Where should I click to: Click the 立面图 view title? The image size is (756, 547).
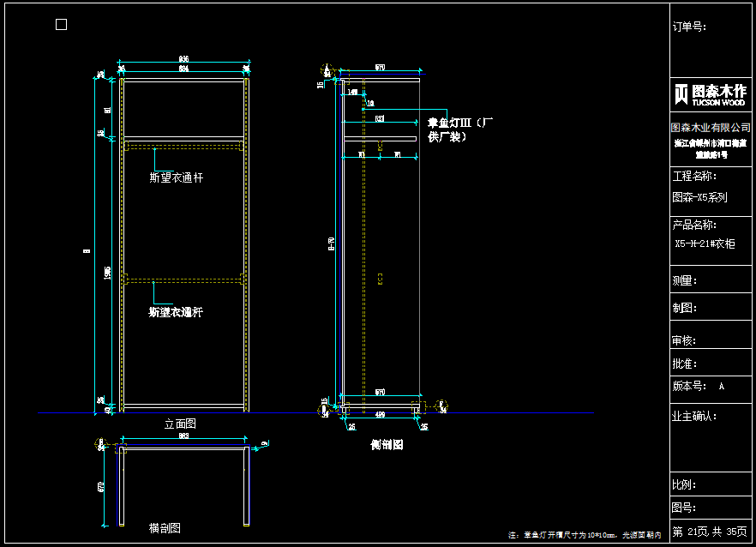(x=181, y=424)
